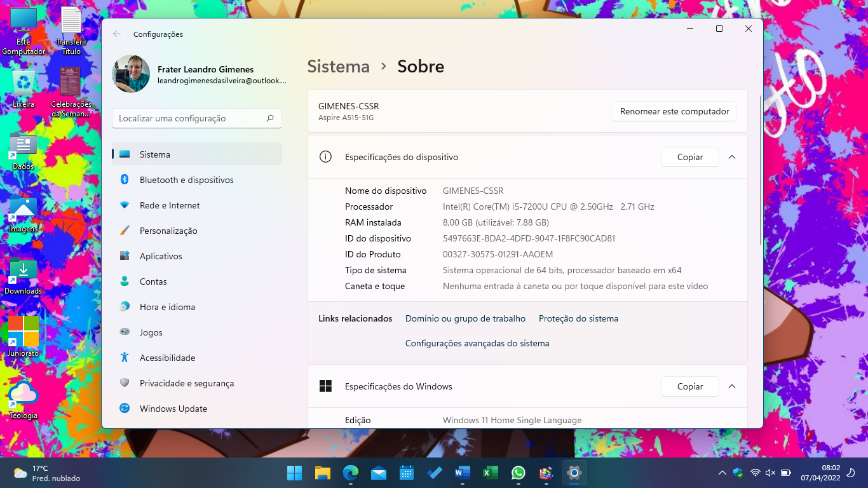Viewport: 868px width, 488px height.
Task: Open the Mail app on the taskbar
Action: point(379,473)
